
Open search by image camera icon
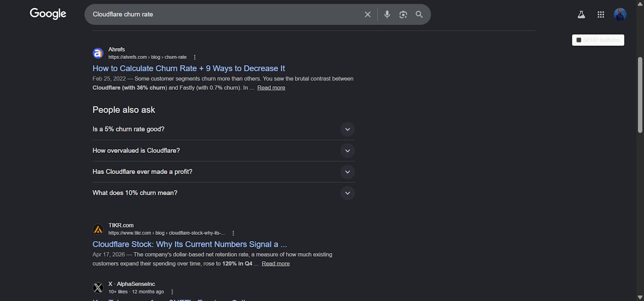pos(403,14)
